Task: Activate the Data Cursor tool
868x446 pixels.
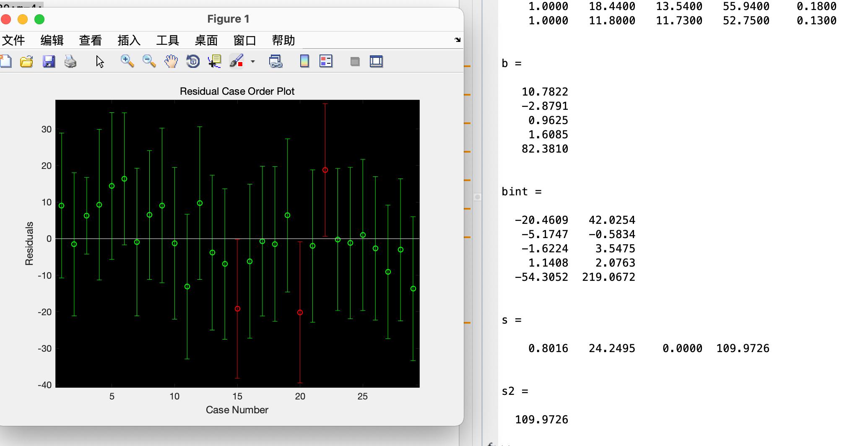Action: [215, 62]
